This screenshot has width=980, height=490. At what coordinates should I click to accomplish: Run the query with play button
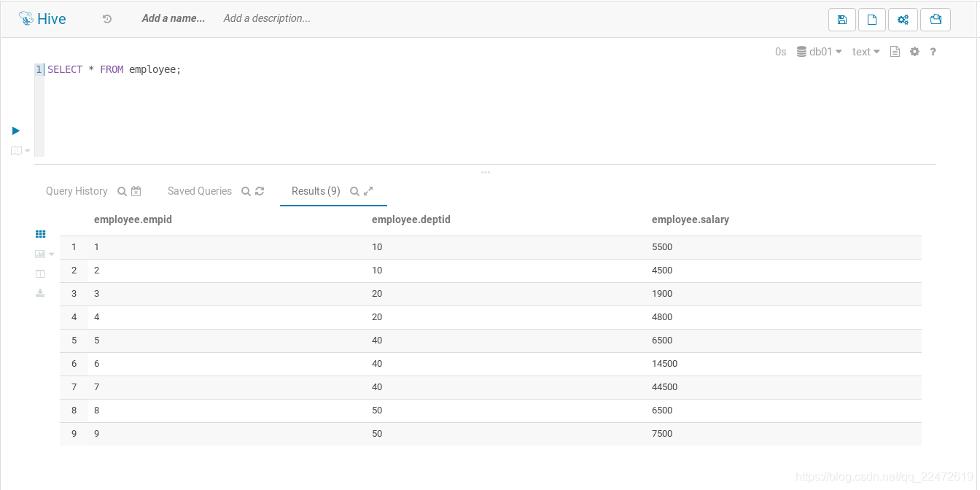coord(16,131)
